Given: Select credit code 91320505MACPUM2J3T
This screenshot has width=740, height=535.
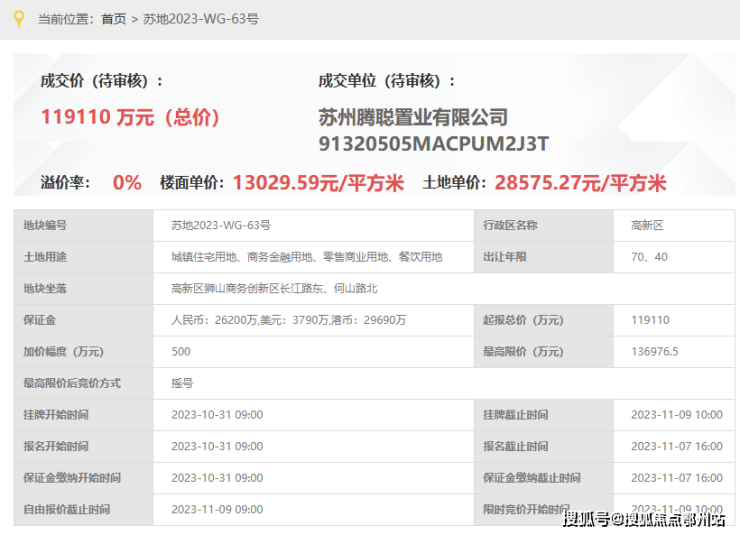Looking at the screenshot, I should pos(434,144).
